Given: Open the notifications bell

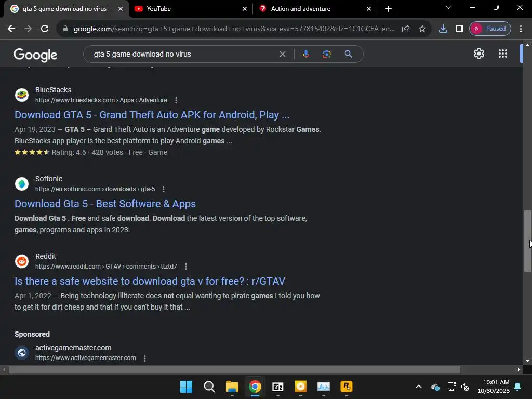Looking at the screenshot, I should tap(518, 387).
